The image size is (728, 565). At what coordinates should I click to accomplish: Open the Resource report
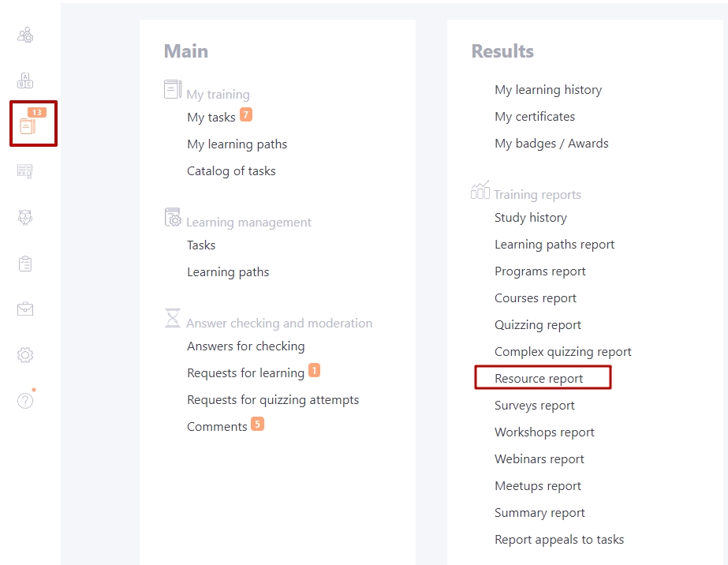tap(539, 378)
